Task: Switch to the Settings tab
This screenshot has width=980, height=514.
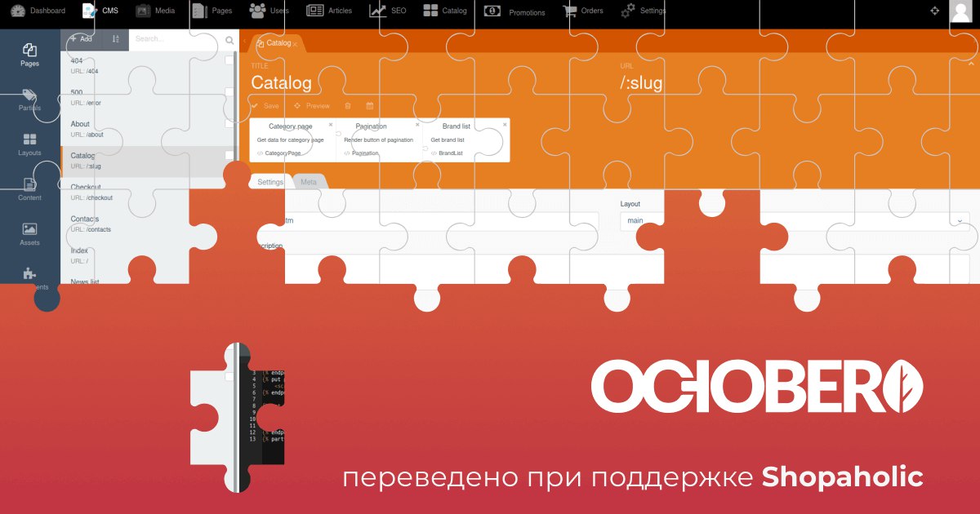Action: click(x=270, y=182)
